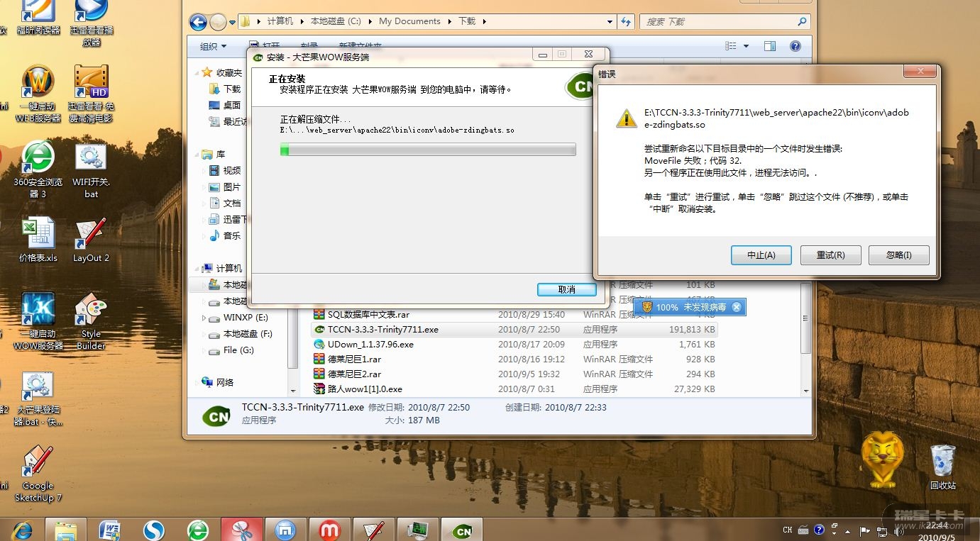The height and width of the screenshot is (541, 980).
Task: Expand the WINXP (E:) drive node
Action: click(204, 318)
